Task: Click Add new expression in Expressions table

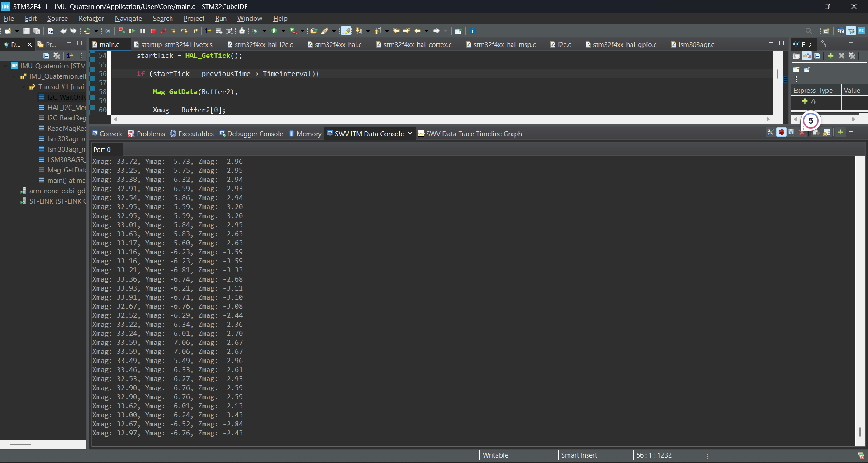Action: click(x=805, y=101)
